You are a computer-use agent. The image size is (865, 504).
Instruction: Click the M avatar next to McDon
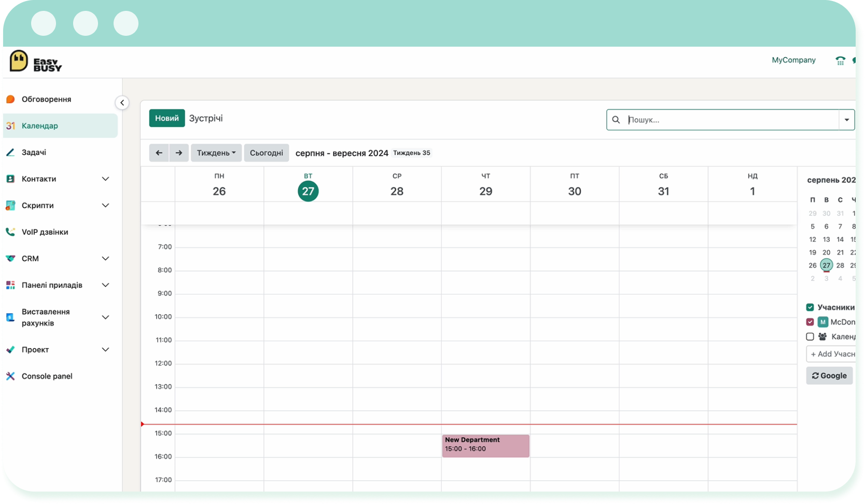(822, 322)
